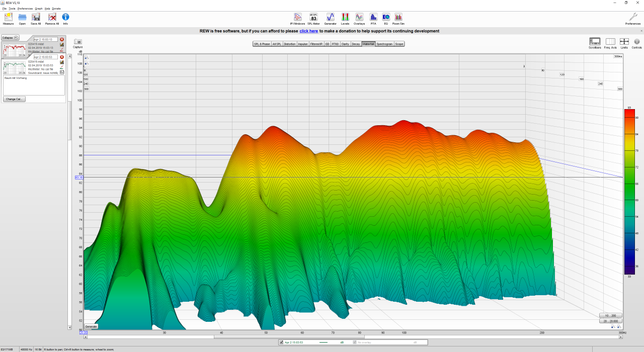Toggle the No overlay checkbox
The height and width of the screenshot is (352, 644).
(x=355, y=342)
